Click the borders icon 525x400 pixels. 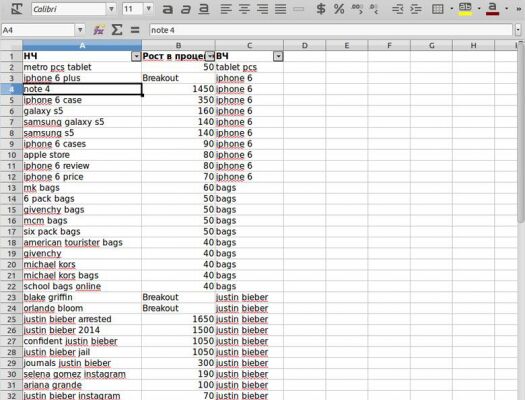click(438, 9)
